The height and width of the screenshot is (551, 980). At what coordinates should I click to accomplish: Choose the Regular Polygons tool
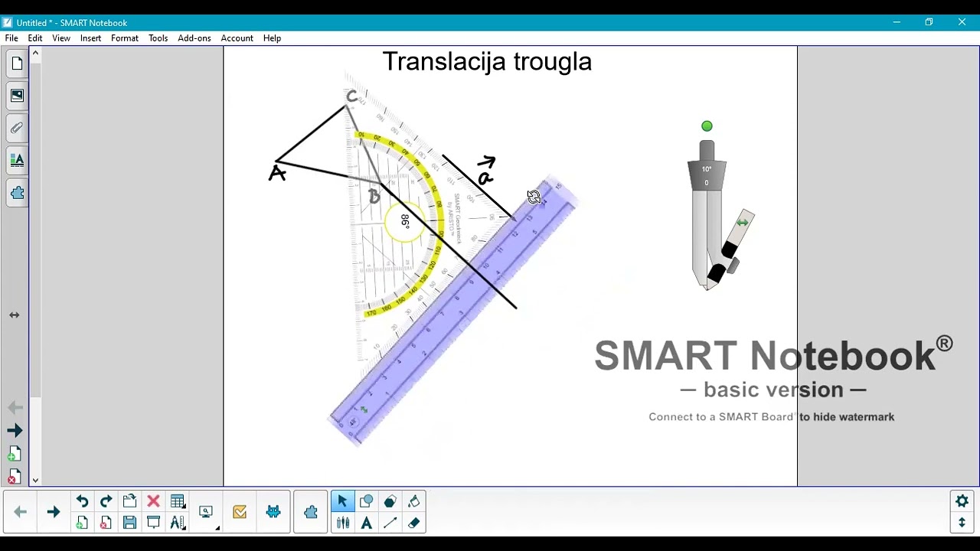pyautogui.click(x=390, y=501)
